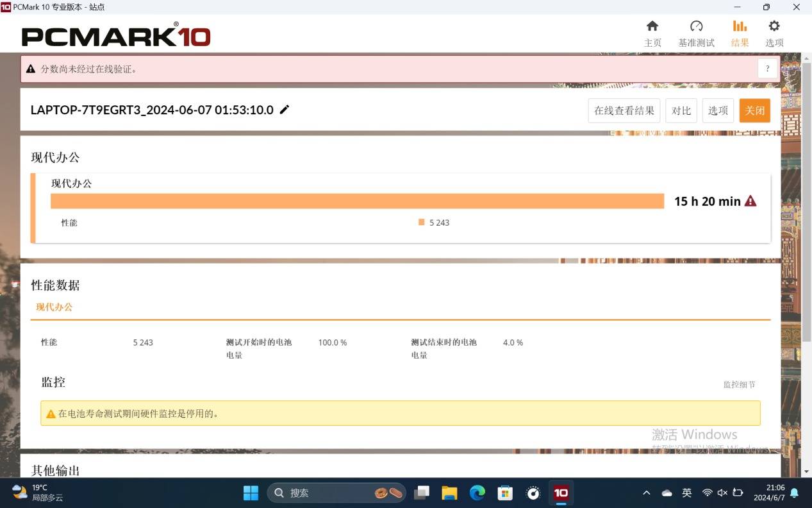Click the 对比 compare button
The image size is (812, 508).
pyautogui.click(x=681, y=110)
